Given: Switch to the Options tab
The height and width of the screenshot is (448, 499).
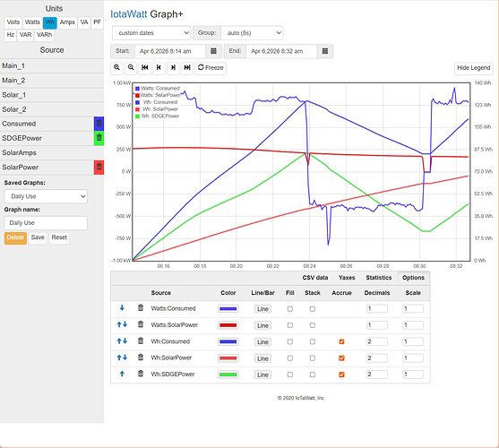Looking at the screenshot, I should [413, 278].
